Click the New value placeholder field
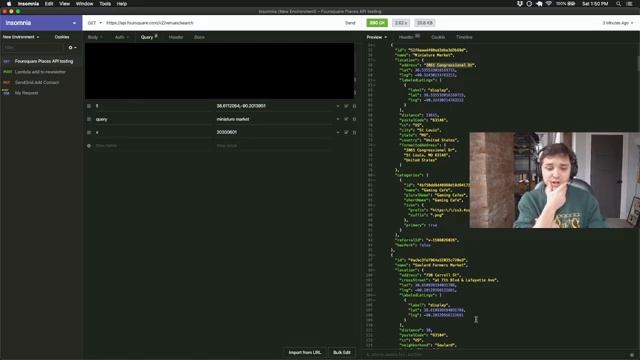This screenshot has width=640, height=360. pos(273,146)
